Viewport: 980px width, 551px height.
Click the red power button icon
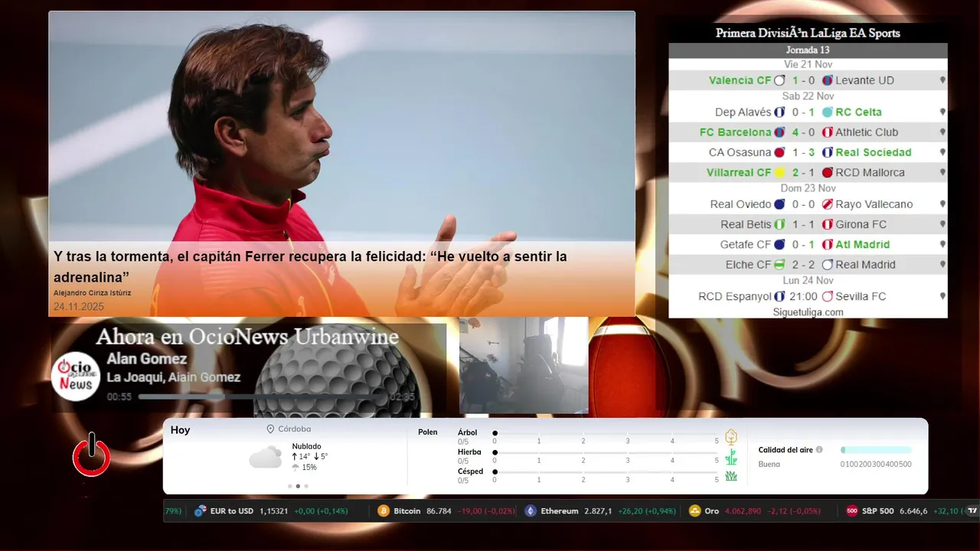point(91,455)
